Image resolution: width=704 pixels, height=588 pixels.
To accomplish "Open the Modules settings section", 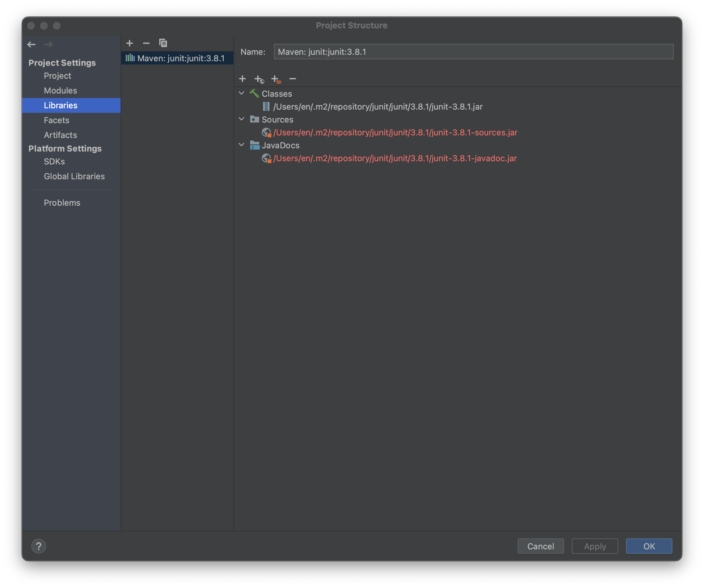I will coord(60,91).
